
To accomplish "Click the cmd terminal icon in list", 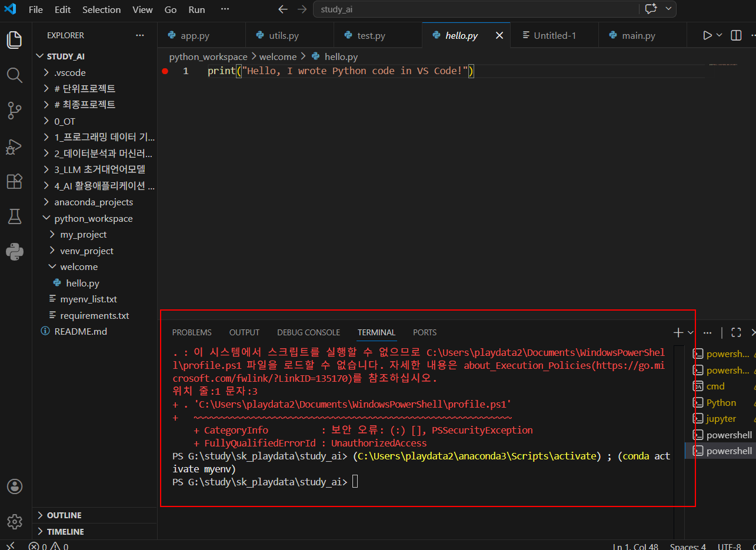I will pos(698,386).
